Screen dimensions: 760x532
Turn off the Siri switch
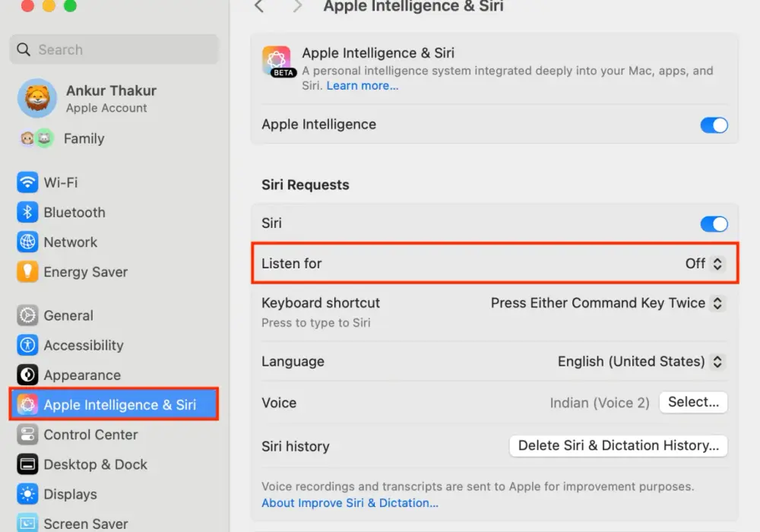click(x=714, y=224)
